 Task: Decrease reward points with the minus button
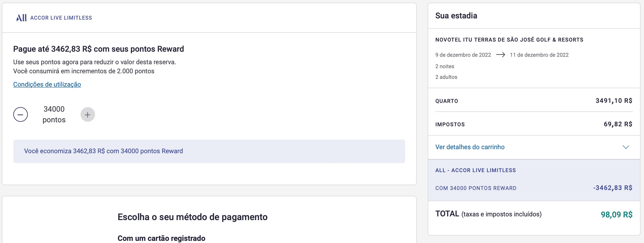(x=21, y=115)
